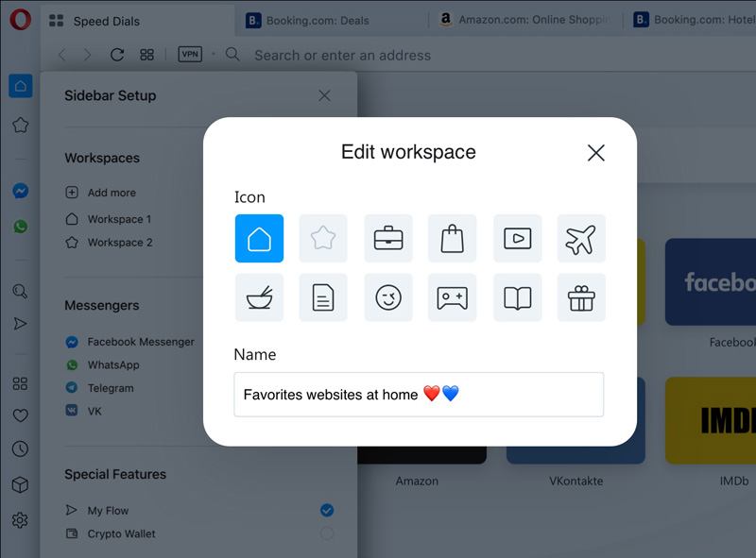
Task: Click Telegram in Messengers list
Action: 99,388
